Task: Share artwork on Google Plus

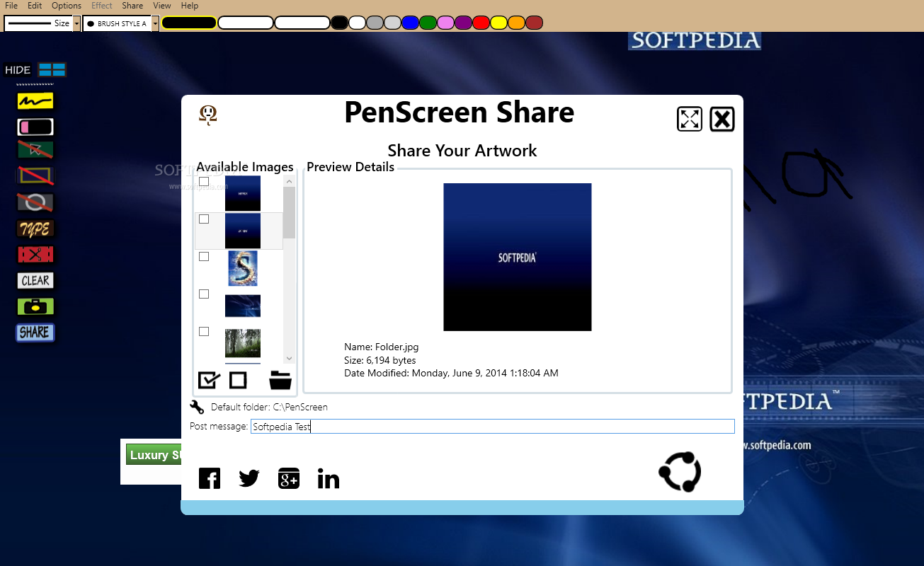Action: [x=289, y=478]
